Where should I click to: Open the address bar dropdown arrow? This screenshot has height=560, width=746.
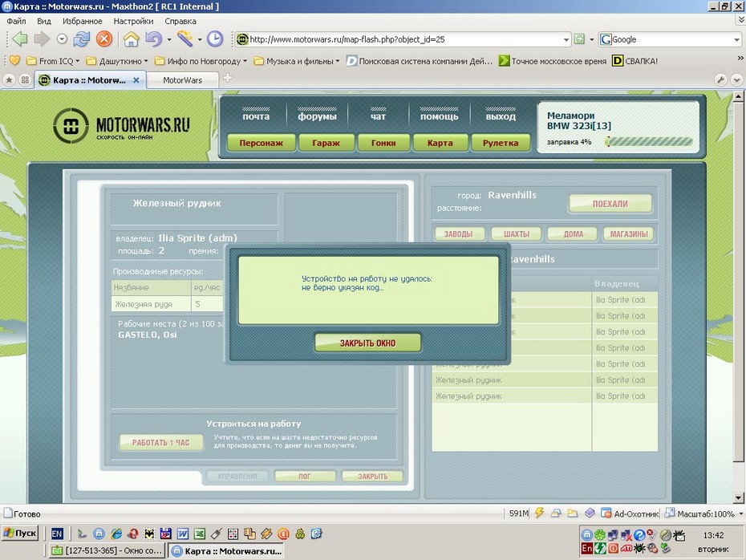pyautogui.click(x=566, y=39)
